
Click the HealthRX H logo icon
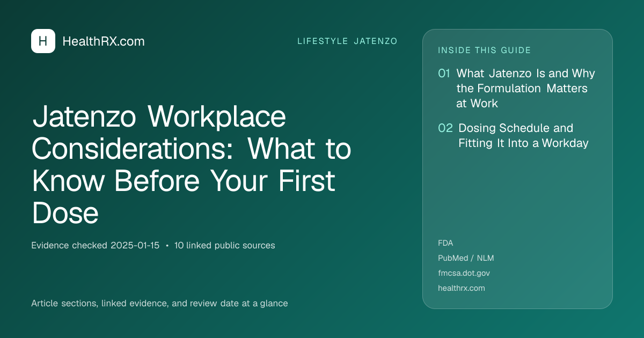point(43,41)
